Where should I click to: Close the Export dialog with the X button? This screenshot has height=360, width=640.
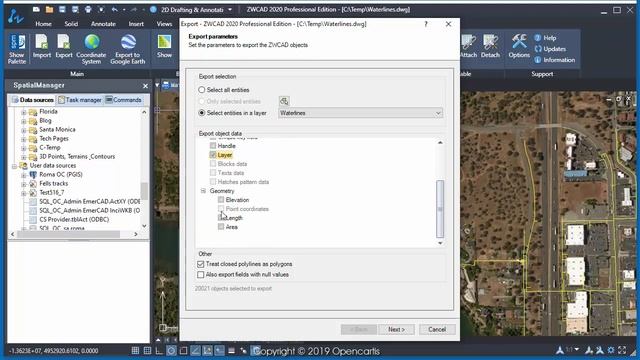[448, 24]
